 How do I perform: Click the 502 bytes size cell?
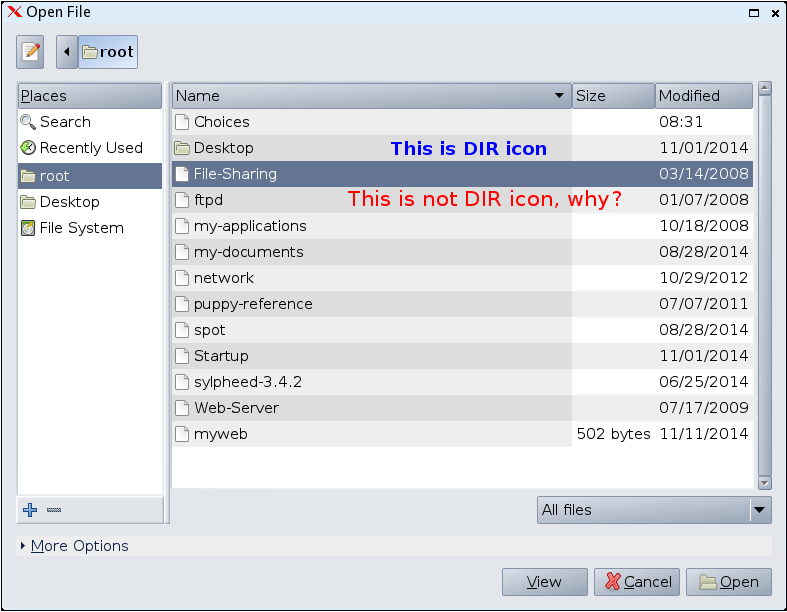pos(613,434)
